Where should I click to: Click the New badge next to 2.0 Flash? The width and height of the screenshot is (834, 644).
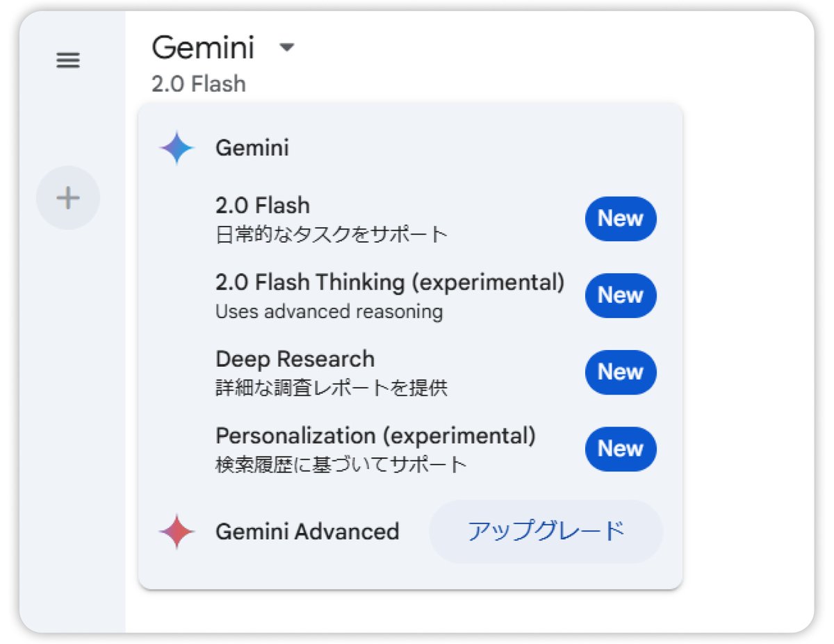point(620,218)
